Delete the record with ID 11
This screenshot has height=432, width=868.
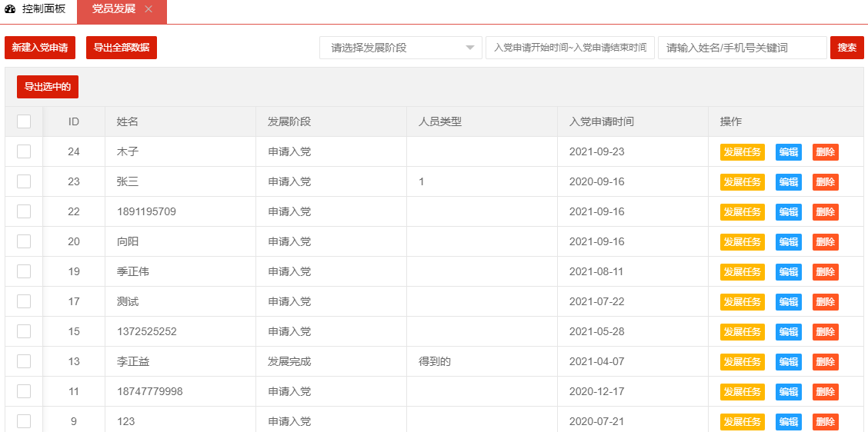[x=825, y=392]
